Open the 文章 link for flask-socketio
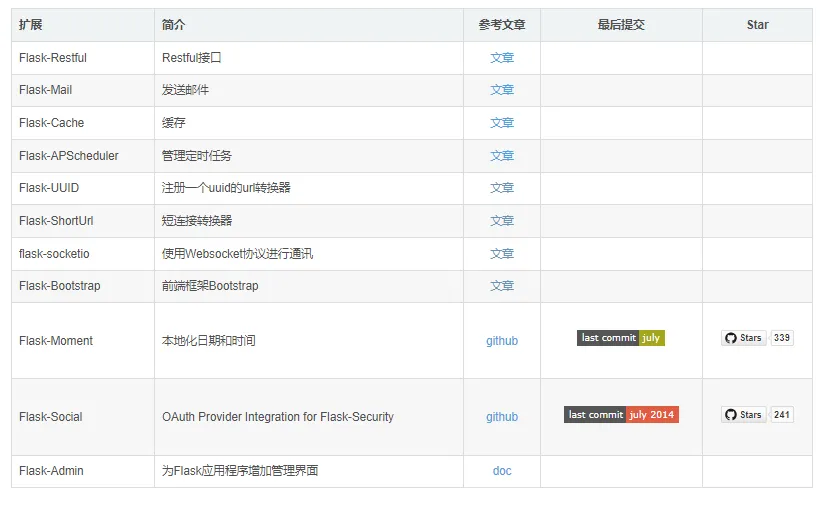The width and height of the screenshot is (828, 507). pyautogui.click(x=502, y=254)
